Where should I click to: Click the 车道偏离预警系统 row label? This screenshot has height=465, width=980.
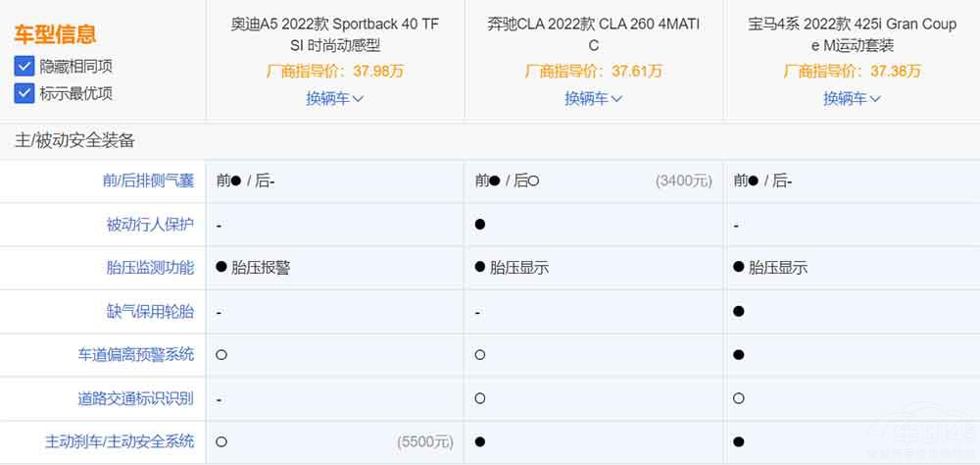136,354
